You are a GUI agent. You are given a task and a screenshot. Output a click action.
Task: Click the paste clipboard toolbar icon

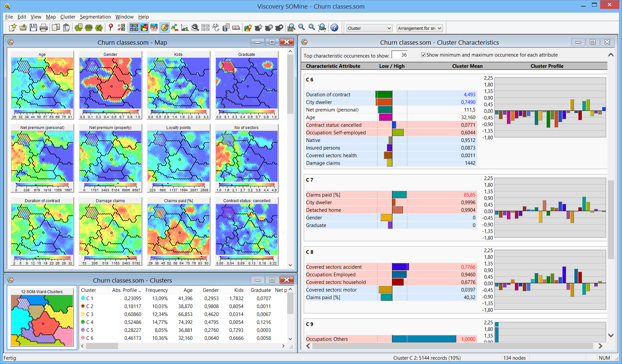click(66, 28)
